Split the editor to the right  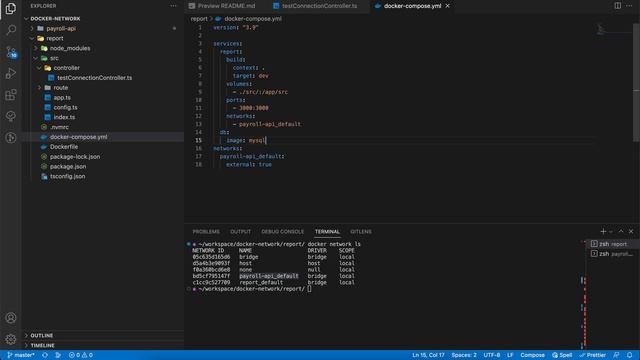click(x=618, y=6)
